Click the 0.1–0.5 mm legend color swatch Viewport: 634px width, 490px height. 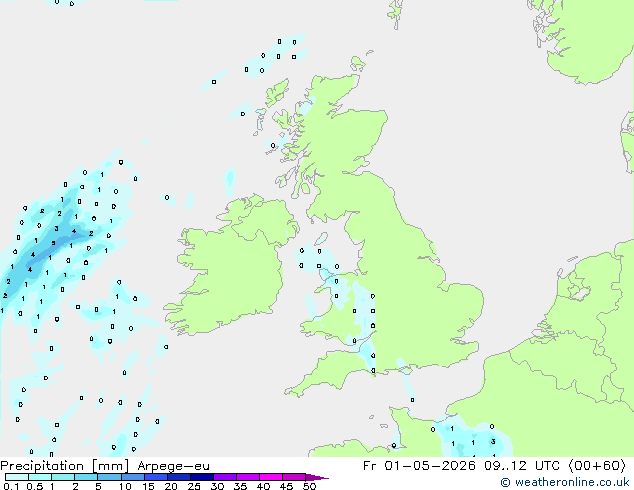point(17,477)
